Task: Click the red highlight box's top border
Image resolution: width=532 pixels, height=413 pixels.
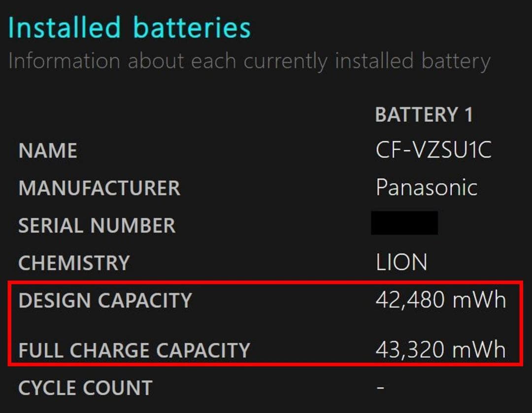Action: point(265,283)
